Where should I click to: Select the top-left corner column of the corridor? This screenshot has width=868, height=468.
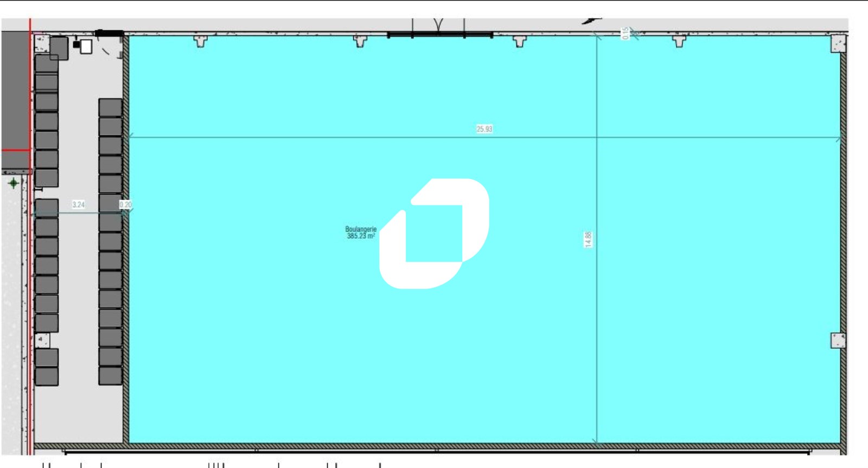41,43
